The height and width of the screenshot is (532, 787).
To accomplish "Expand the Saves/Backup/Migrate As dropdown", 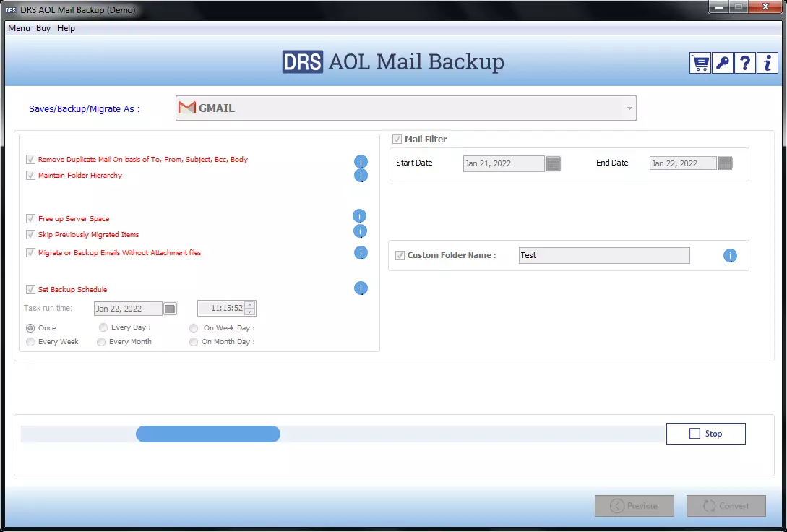I will pyautogui.click(x=629, y=108).
